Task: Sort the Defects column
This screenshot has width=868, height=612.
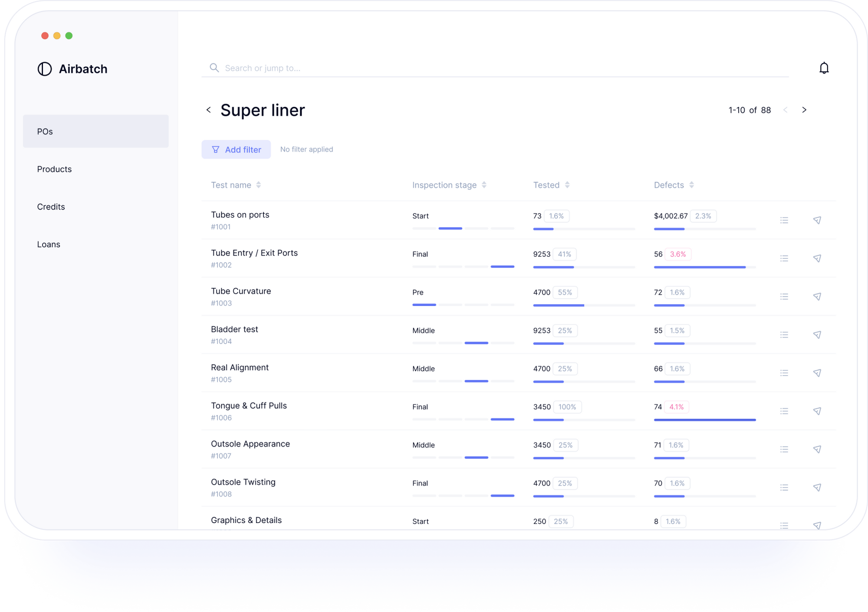Action: [691, 184]
